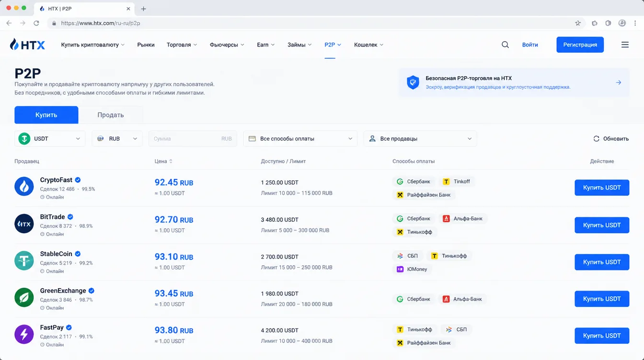Expand Все способы оплаты dropdown
The image size is (644, 360).
300,138
